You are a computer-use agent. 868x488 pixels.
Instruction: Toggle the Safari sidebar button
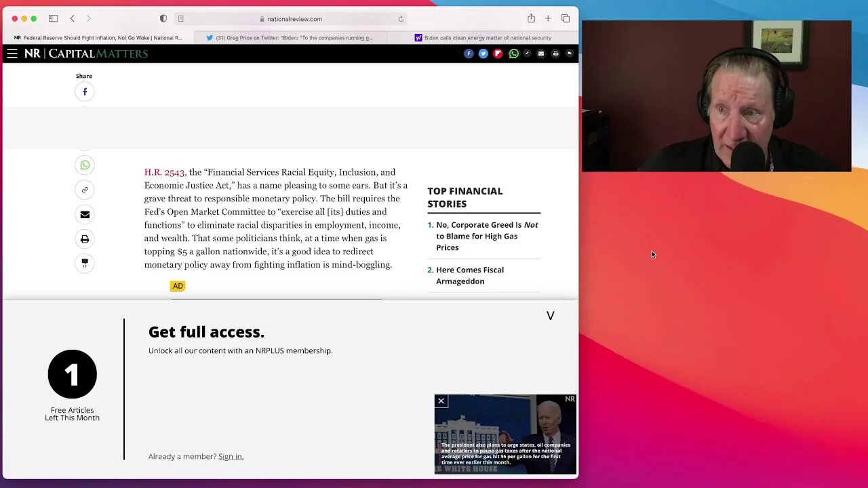(x=53, y=18)
